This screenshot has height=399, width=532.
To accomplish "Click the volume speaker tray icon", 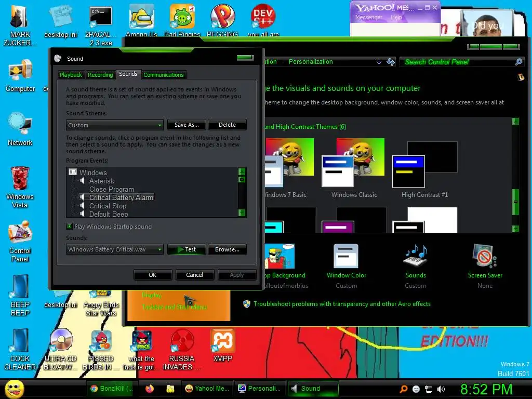I will click(x=441, y=389).
